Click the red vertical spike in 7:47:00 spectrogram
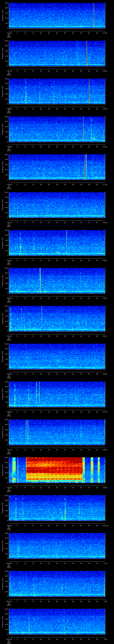Screen dimensions: 114x644 click(87, 53)
